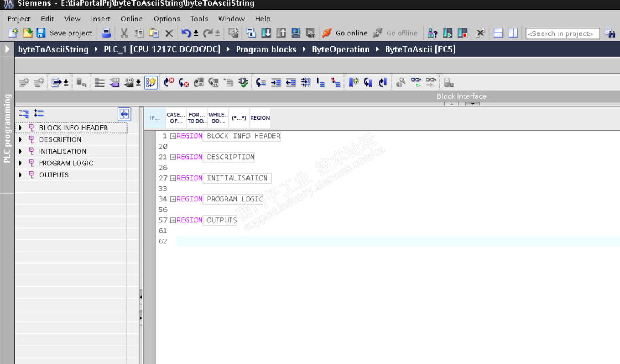Copy selection with the copy icon
Viewport: 620px width, 364px height.
pyautogui.click(x=139, y=33)
